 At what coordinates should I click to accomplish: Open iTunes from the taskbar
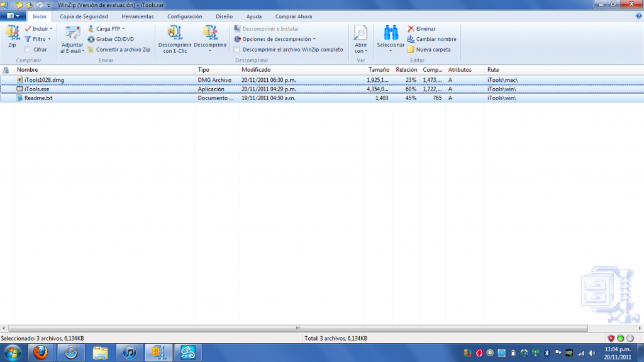[129, 353]
